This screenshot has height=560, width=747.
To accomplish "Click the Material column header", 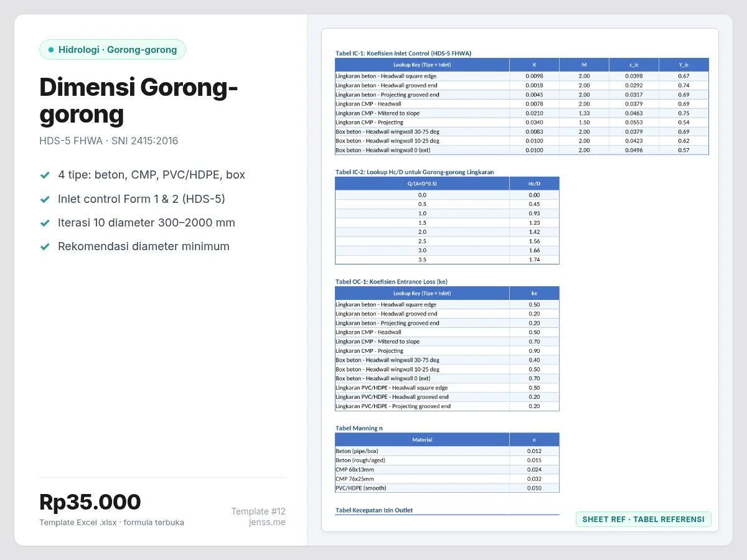I will point(422,439).
